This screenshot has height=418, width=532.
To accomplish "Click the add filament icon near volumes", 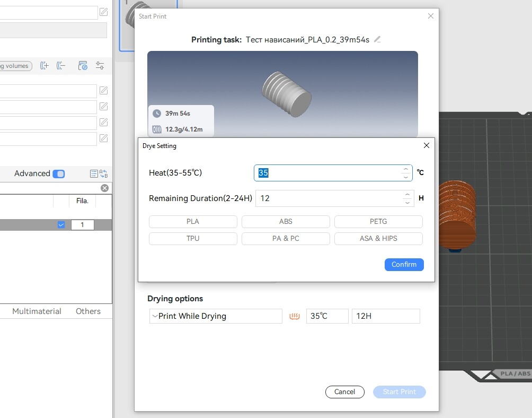I will [44, 66].
